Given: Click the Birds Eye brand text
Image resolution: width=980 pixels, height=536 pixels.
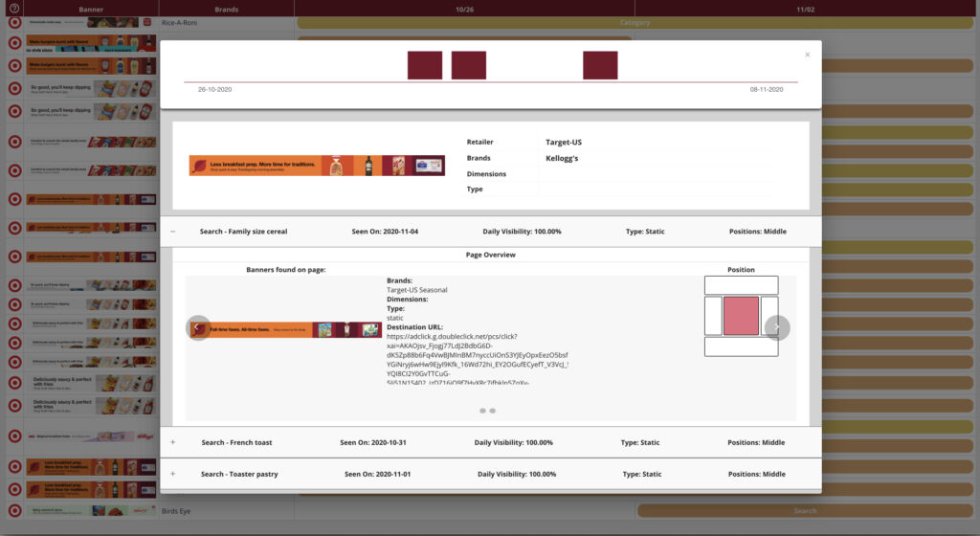Looking at the screenshot, I should (x=176, y=511).
